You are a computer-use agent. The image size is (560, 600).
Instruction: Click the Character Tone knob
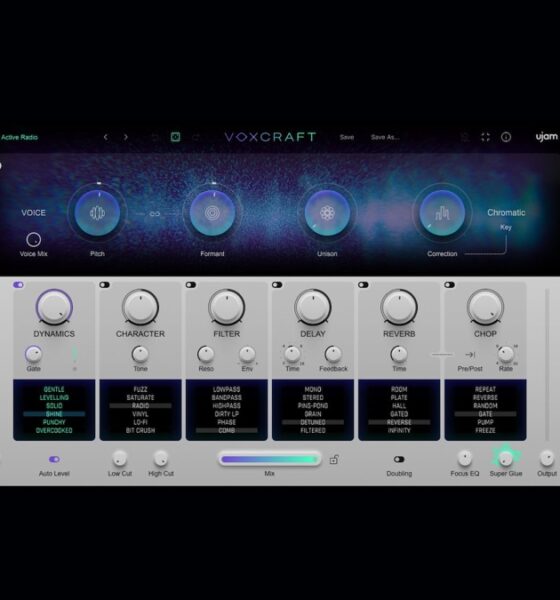coord(140,354)
